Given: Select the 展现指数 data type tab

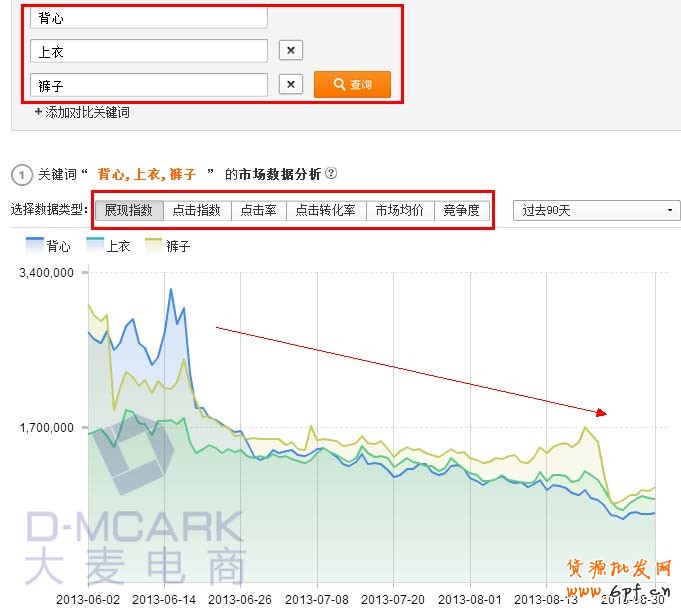Looking at the screenshot, I should click(x=129, y=210).
